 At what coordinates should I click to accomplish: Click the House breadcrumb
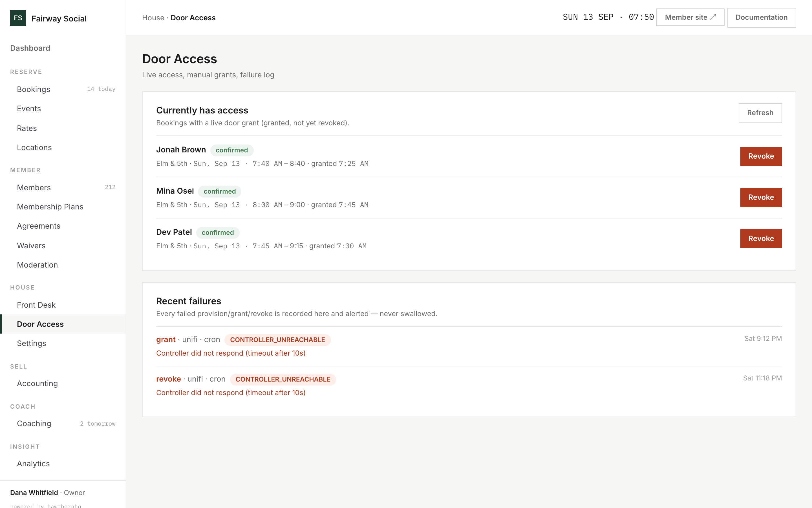tap(153, 18)
